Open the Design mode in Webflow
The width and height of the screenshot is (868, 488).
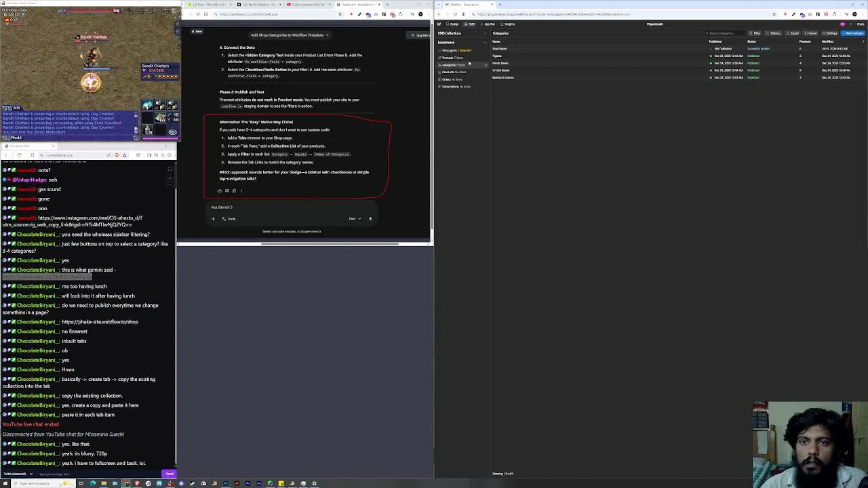pyautogui.click(x=453, y=24)
